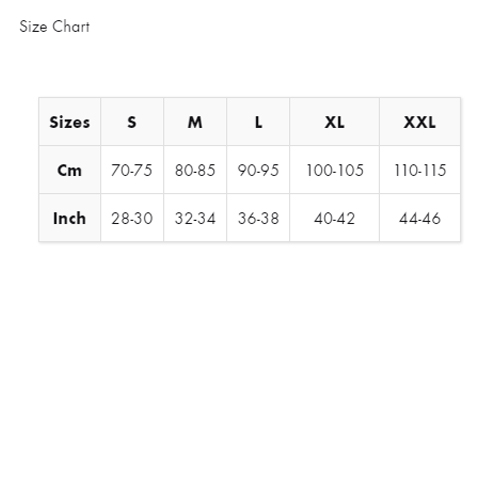Click the L size column header

coord(258,122)
